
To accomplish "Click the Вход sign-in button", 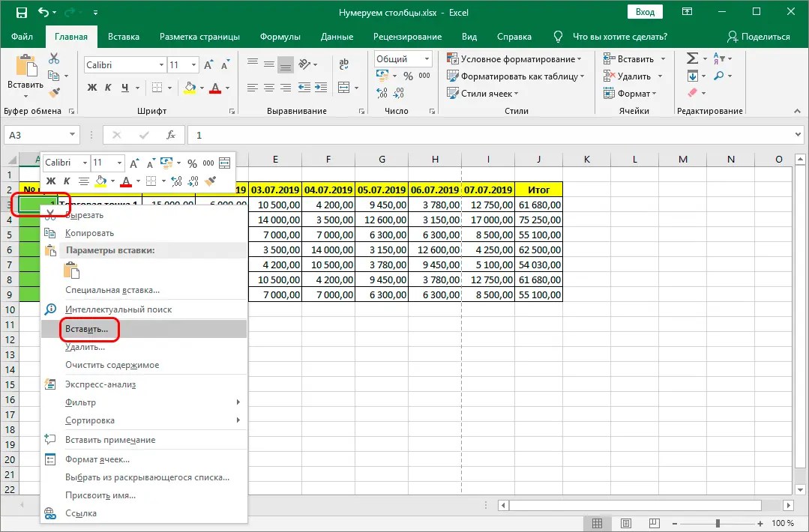I will [x=644, y=11].
